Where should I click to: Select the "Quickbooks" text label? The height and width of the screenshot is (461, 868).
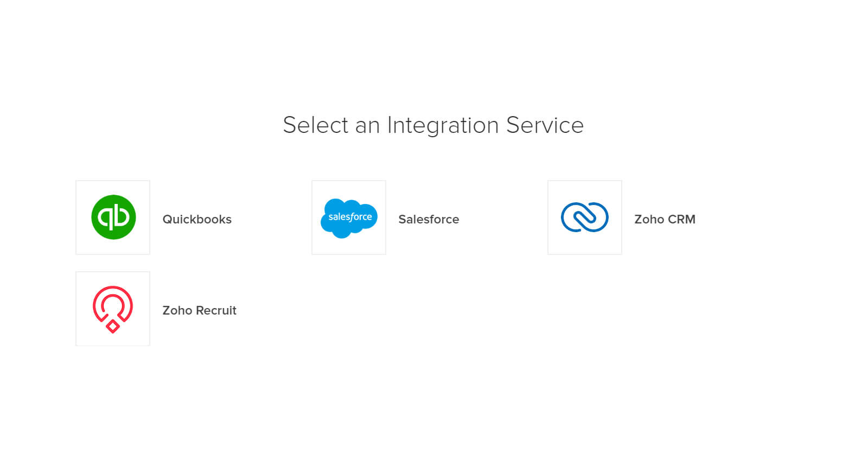[197, 219]
